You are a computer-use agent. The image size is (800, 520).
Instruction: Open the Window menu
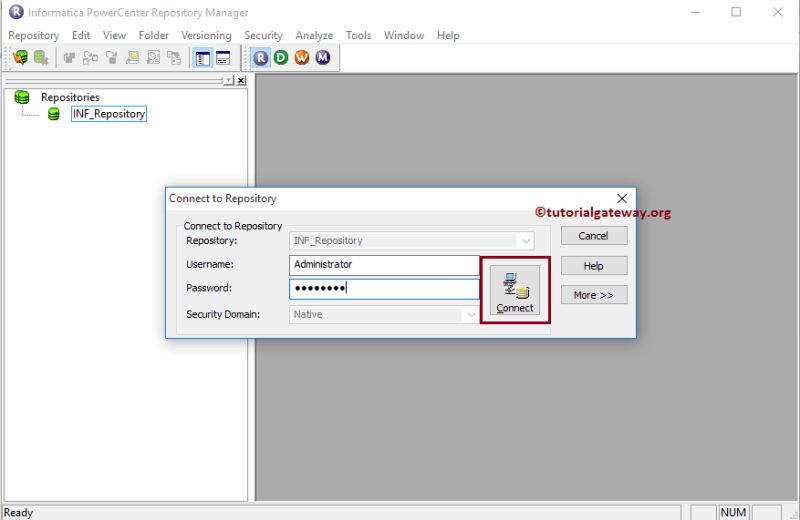[404, 35]
